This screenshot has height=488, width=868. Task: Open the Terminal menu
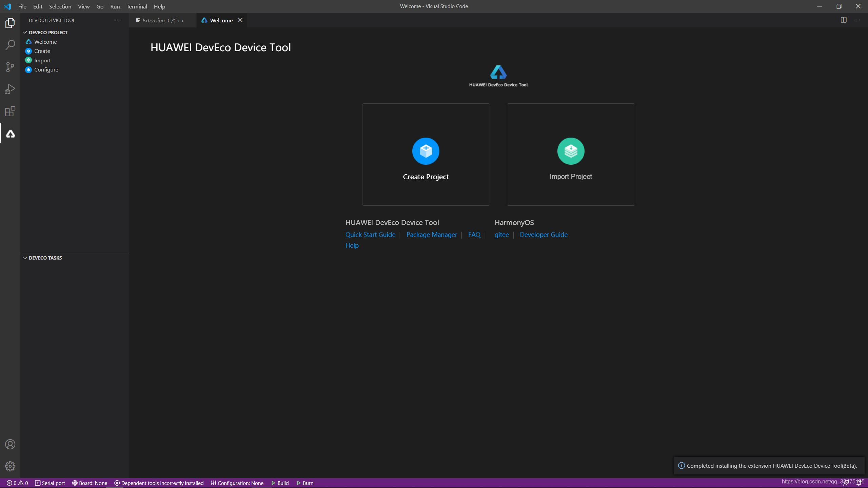tap(137, 6)
